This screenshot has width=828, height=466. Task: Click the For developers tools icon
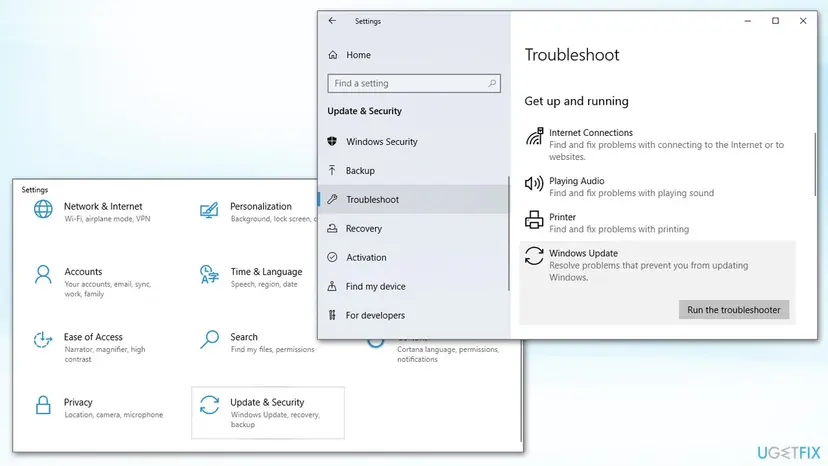point(332,315)
